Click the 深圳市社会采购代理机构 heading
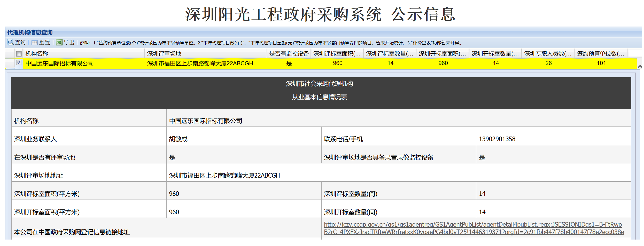Image resolution: width=644 pixels, height=246 pixels. tap(319, 84)
